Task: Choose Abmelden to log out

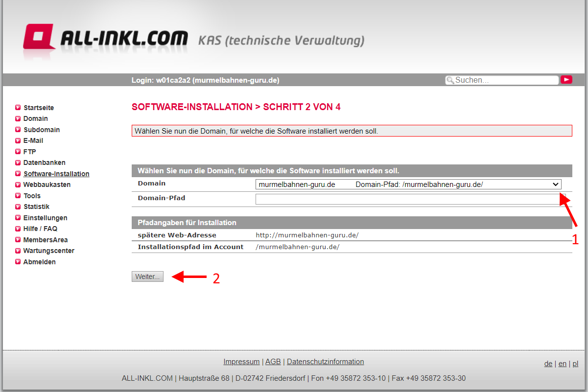Action: (x=40, y=262)
